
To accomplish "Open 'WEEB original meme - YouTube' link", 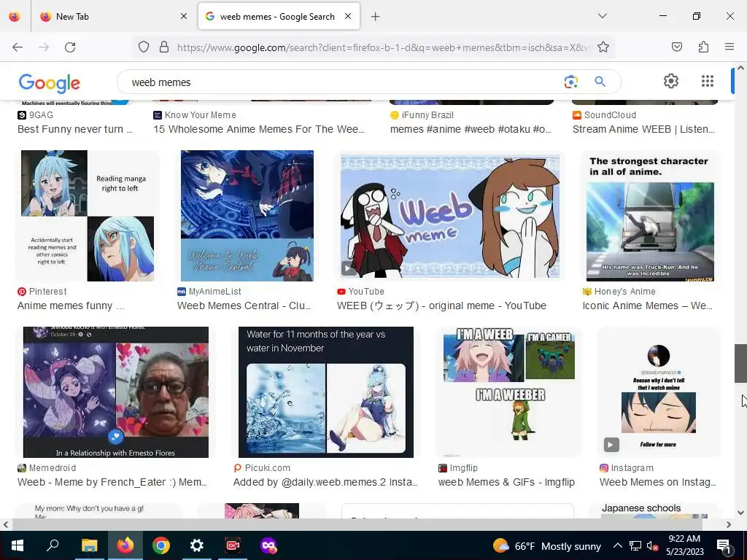I will click(x=441, y=306).
